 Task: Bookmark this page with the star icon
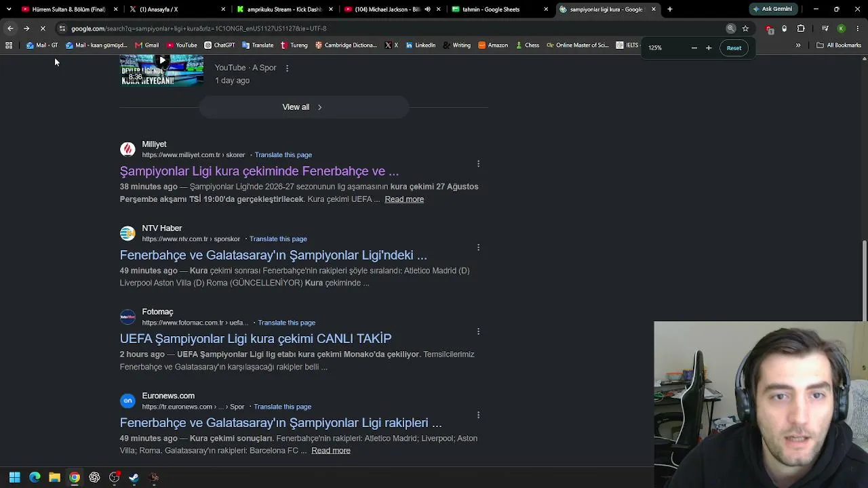tap(745, 28)
